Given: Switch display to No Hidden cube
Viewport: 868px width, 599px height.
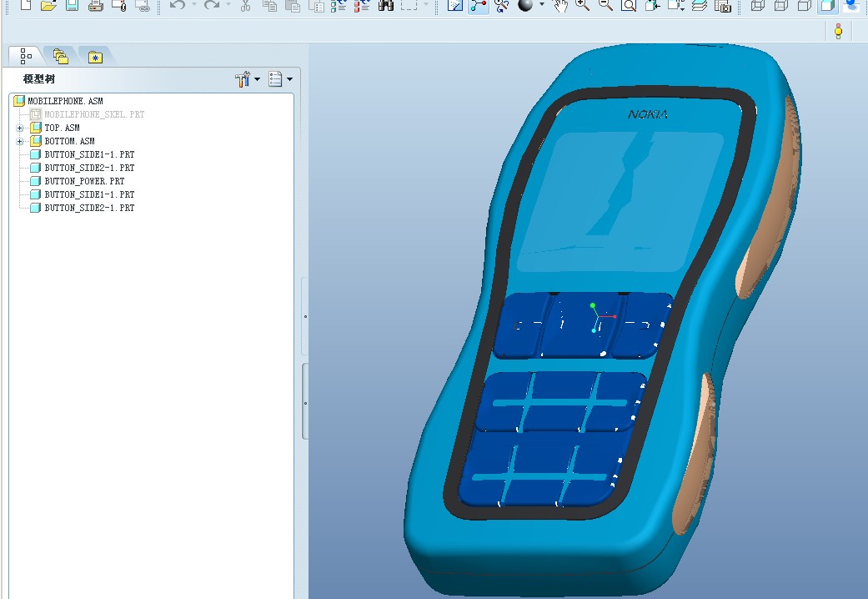Looking at the screenshot, I should (805, 6).
